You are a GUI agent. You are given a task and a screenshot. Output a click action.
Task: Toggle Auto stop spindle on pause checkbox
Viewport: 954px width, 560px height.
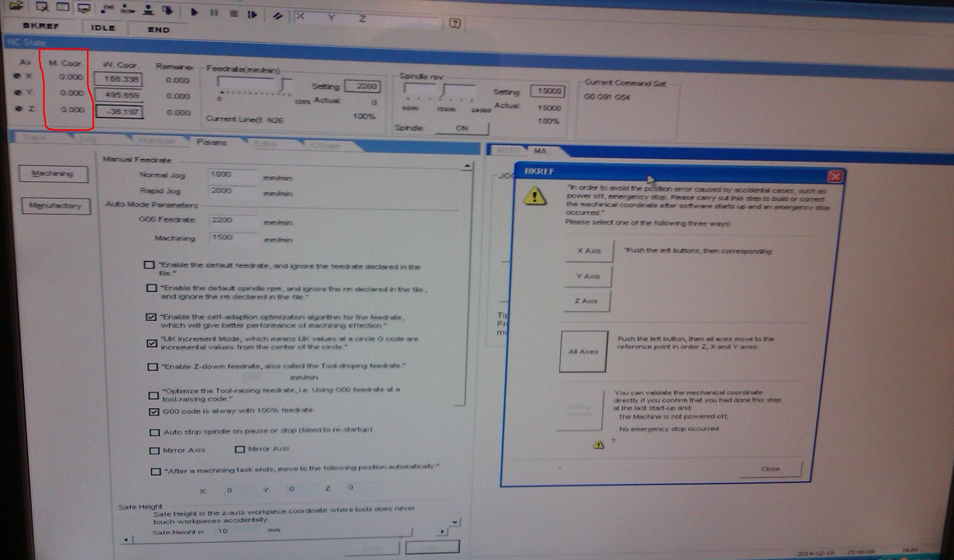click(155, 432)
